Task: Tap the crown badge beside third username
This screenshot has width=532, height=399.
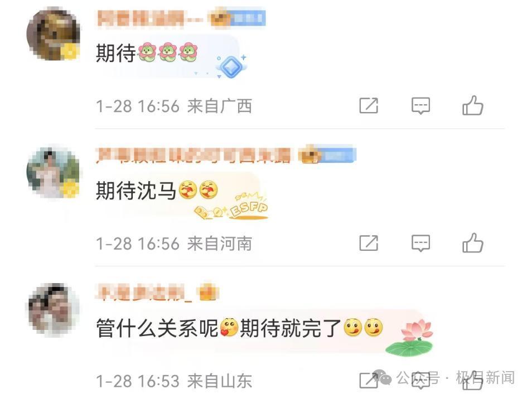Action: 207,292
